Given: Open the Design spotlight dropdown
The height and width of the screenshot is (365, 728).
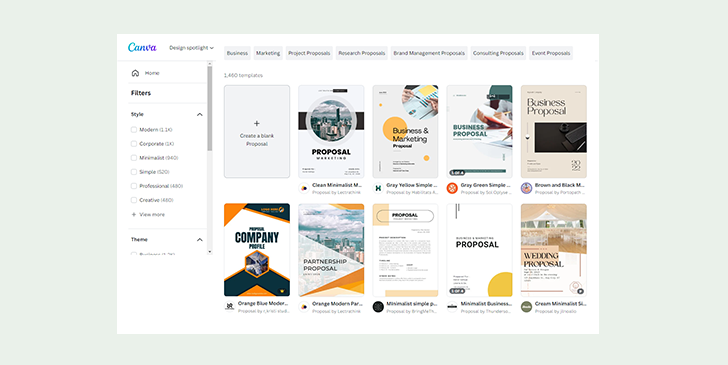Looking at the screenshot, I should pos(191,48).
